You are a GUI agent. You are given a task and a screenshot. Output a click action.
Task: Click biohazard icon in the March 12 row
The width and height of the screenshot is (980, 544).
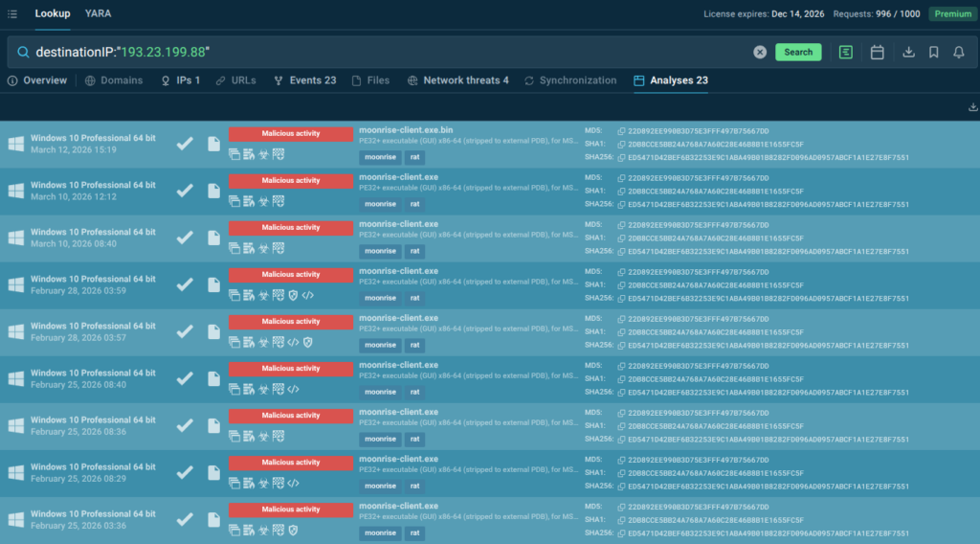pos(263,154)
